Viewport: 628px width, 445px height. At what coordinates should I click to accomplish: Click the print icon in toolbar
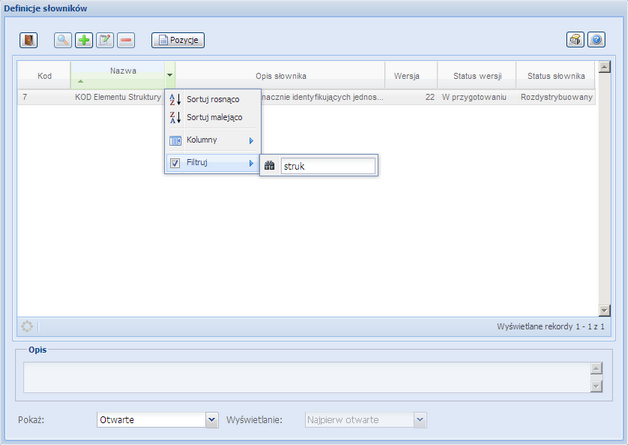(575, 40)
